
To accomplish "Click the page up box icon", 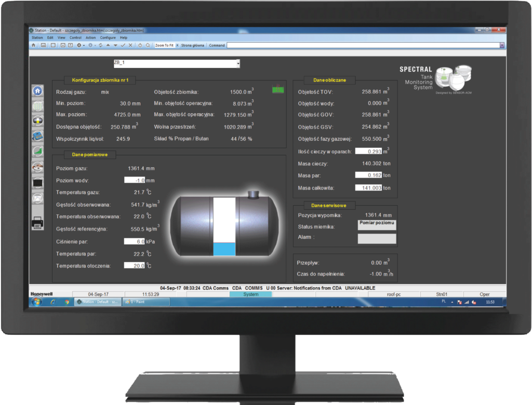I will coord(70,45).
